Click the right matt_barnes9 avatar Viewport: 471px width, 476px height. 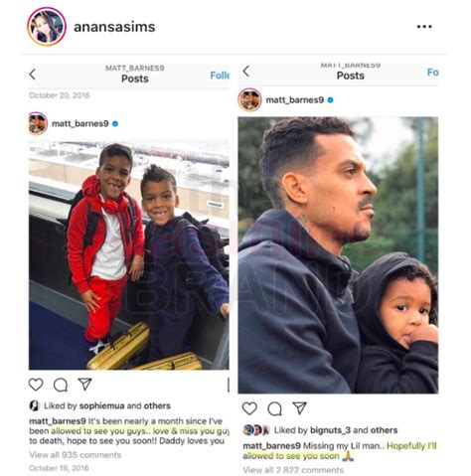249,99
